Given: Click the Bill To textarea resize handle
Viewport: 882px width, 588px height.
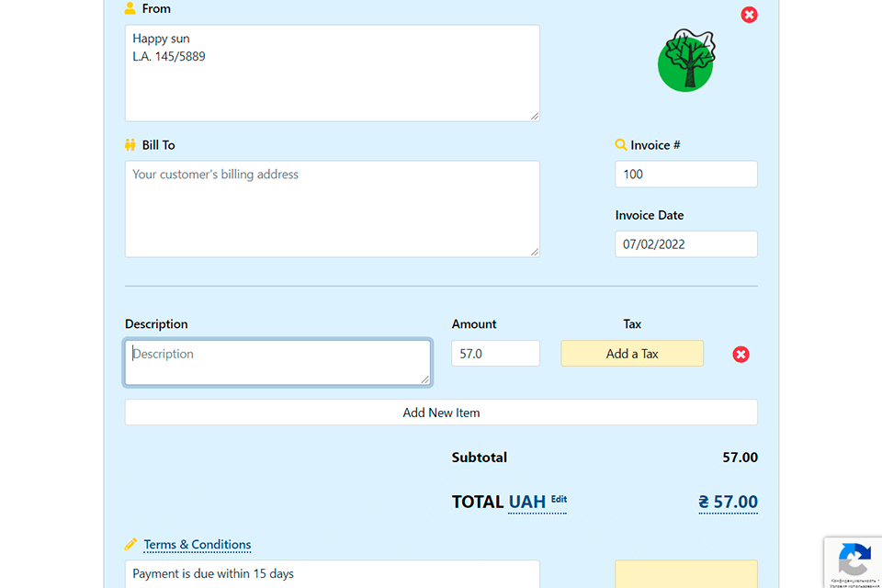Looking at the screenshot, I should click(535, 252).
